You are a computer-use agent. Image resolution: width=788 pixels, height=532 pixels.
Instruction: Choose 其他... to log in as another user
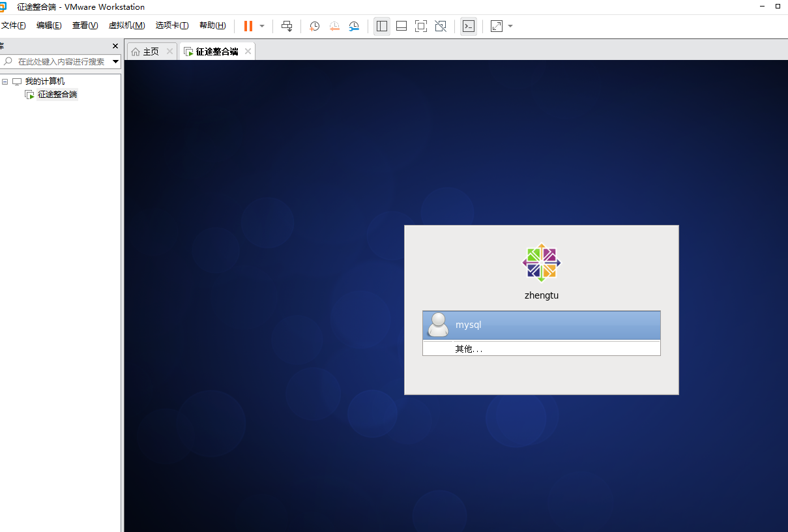[x=469, y=349]
